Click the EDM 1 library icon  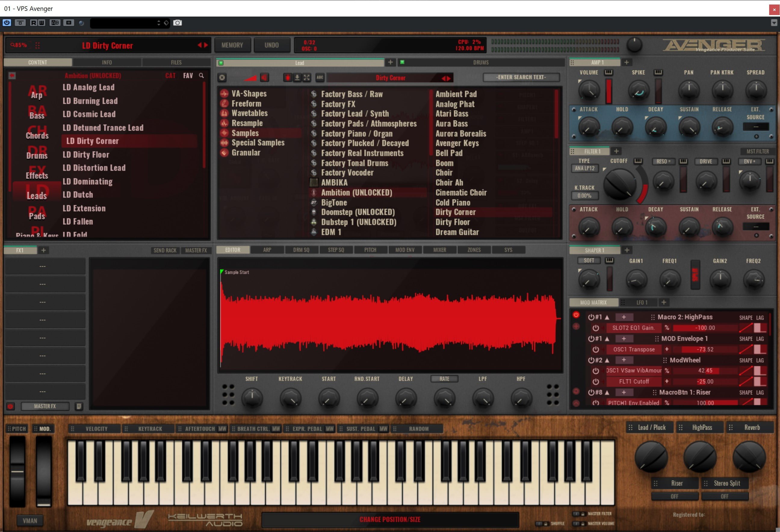[314, 232]
